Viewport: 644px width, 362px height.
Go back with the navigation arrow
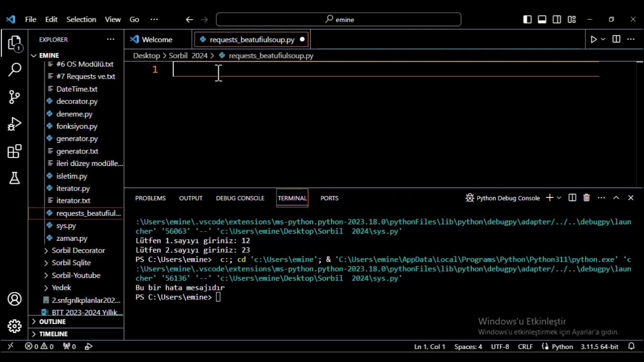pyautogui.click(x=189, y=19)
